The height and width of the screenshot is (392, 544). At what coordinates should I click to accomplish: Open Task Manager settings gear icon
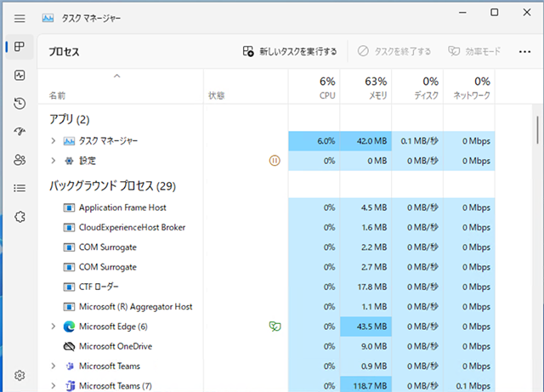(20, 375)
